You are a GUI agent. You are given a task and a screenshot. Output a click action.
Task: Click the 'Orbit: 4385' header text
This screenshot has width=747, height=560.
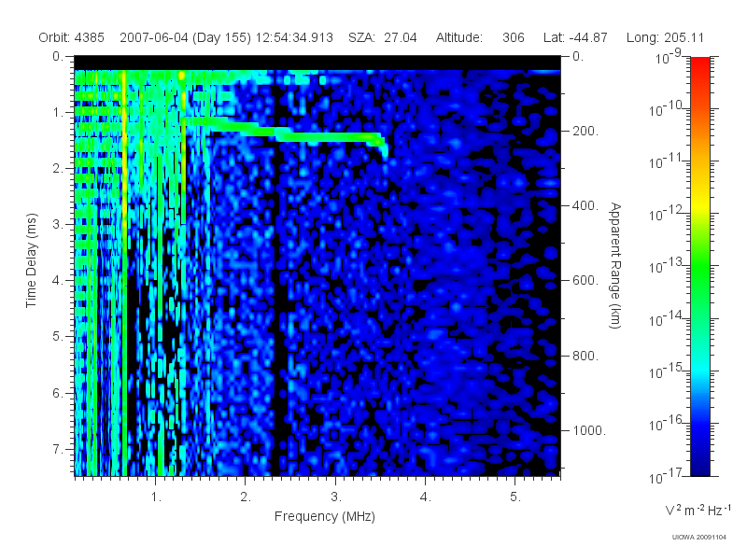pos(72,37)
